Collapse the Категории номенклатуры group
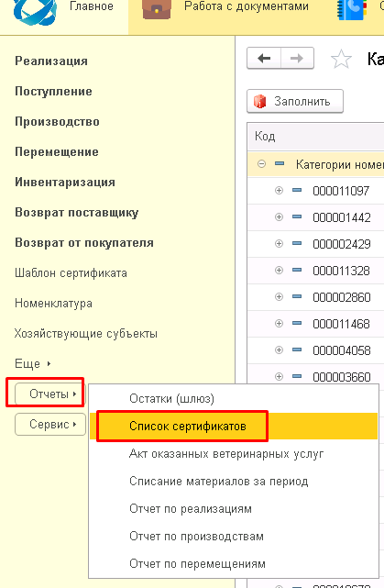384x588 pixels. 261,164
